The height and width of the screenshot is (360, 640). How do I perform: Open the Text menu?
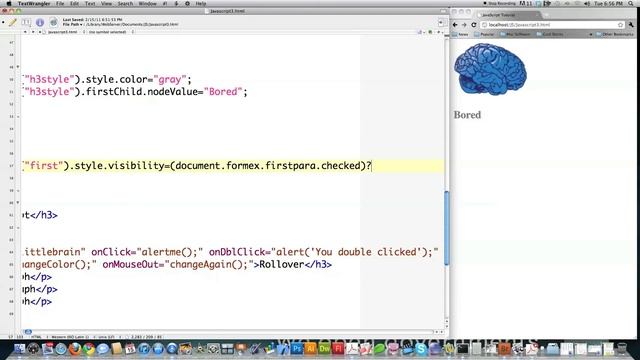[90, 3]
